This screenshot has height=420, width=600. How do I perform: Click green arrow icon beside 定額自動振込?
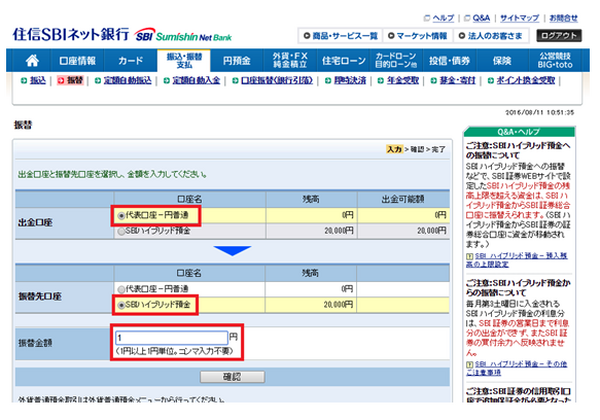click(x=98, y=81)
